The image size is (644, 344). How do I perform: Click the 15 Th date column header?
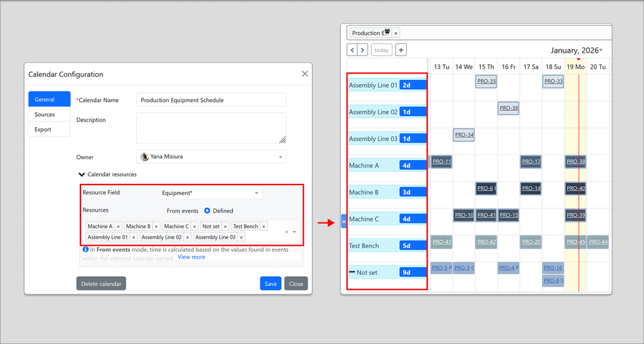tap(486, 66)
